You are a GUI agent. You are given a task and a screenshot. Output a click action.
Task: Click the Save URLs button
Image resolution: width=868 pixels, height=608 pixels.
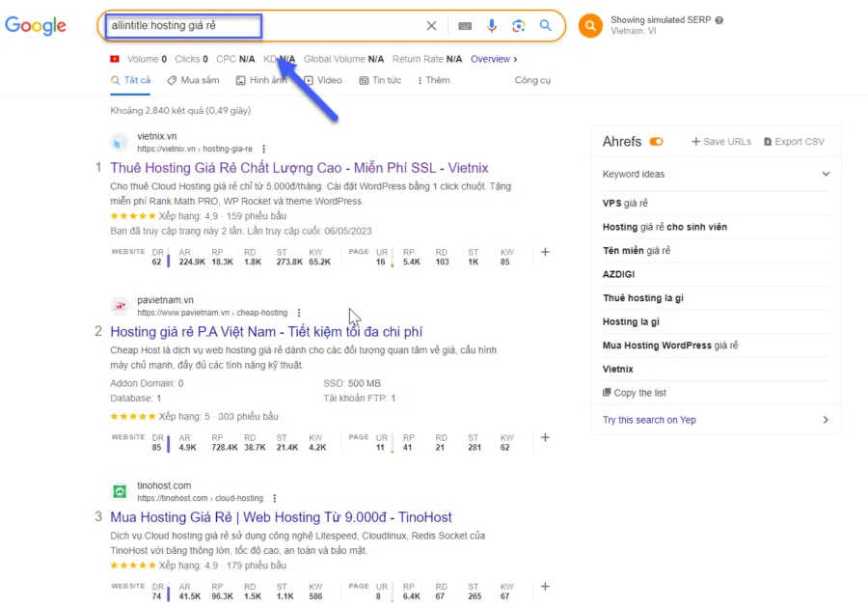720,141
